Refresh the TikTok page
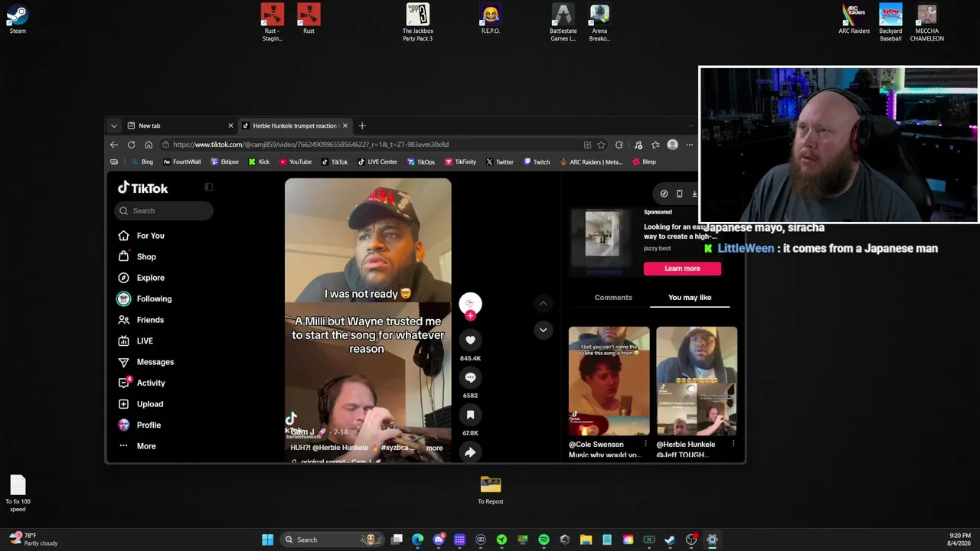Screen dimensions: 980x551 click(132, 145)
